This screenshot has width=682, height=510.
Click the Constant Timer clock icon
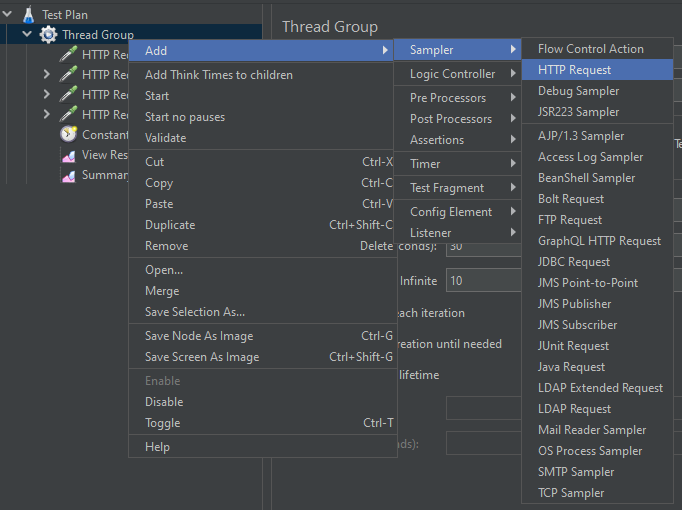68,134
